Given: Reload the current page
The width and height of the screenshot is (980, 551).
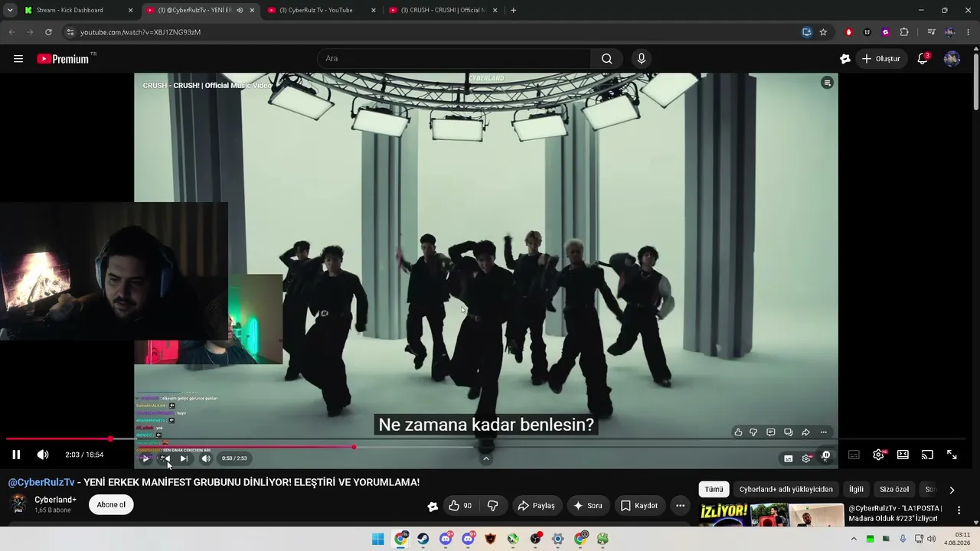Looking at the screenshot, I should tap(48, 32).
